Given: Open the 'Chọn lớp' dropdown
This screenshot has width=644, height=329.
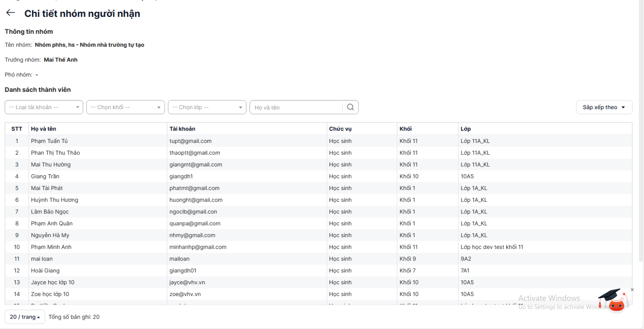Looking at the screenshot, I should 207,107.
